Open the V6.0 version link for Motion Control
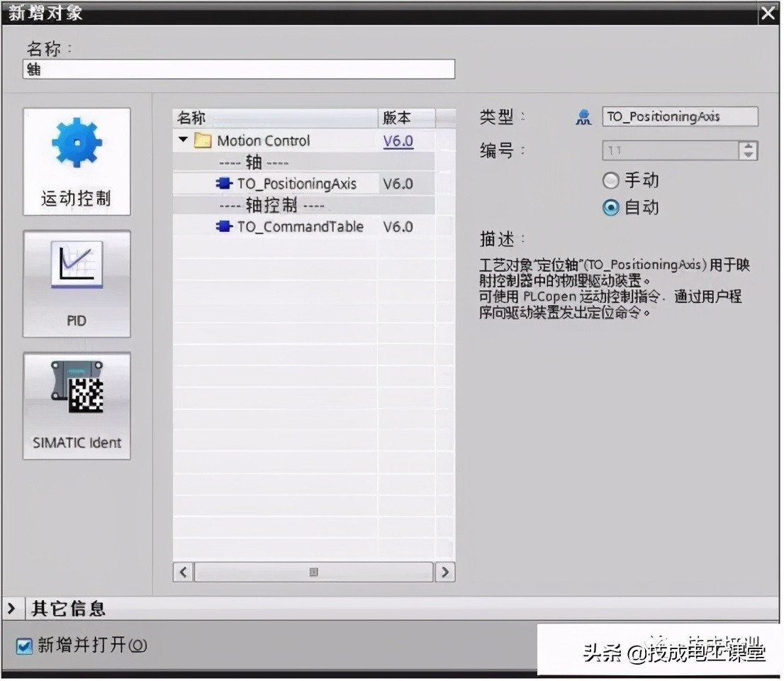 pos(398,140)
